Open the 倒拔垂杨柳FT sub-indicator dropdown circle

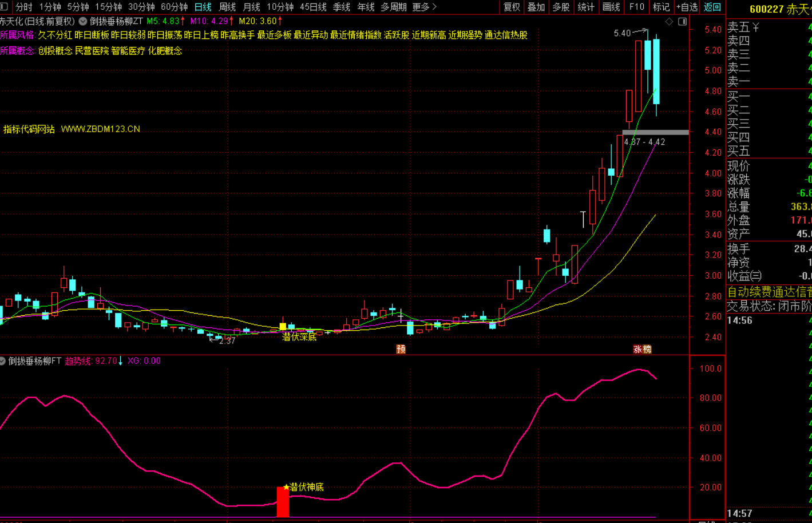tap(3, 361)
